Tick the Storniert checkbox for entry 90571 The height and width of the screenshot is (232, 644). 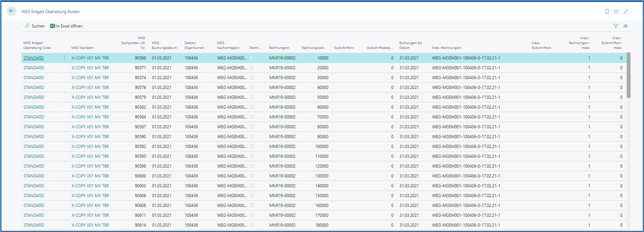tap(251, 67)
